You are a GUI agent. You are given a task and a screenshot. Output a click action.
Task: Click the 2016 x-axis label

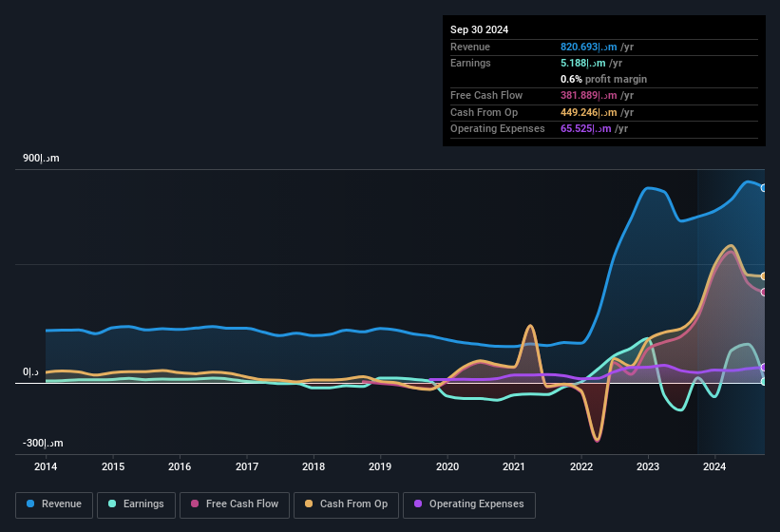pos(180,466)
